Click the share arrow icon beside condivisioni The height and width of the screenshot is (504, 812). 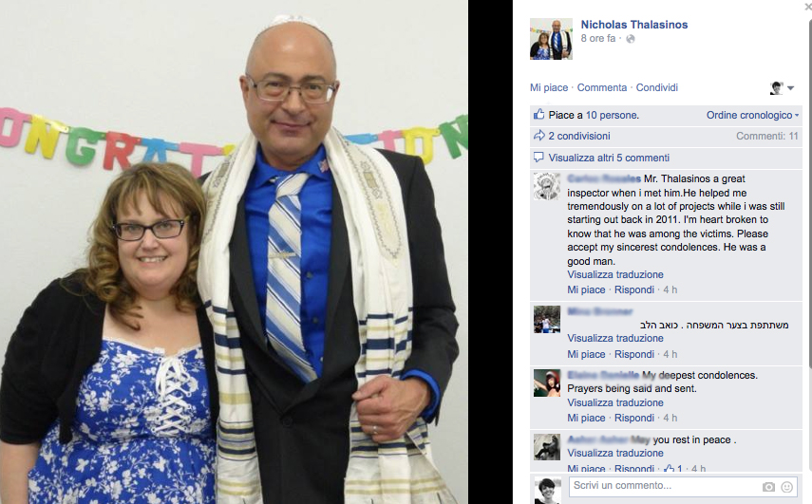click(x=539, y=136)
